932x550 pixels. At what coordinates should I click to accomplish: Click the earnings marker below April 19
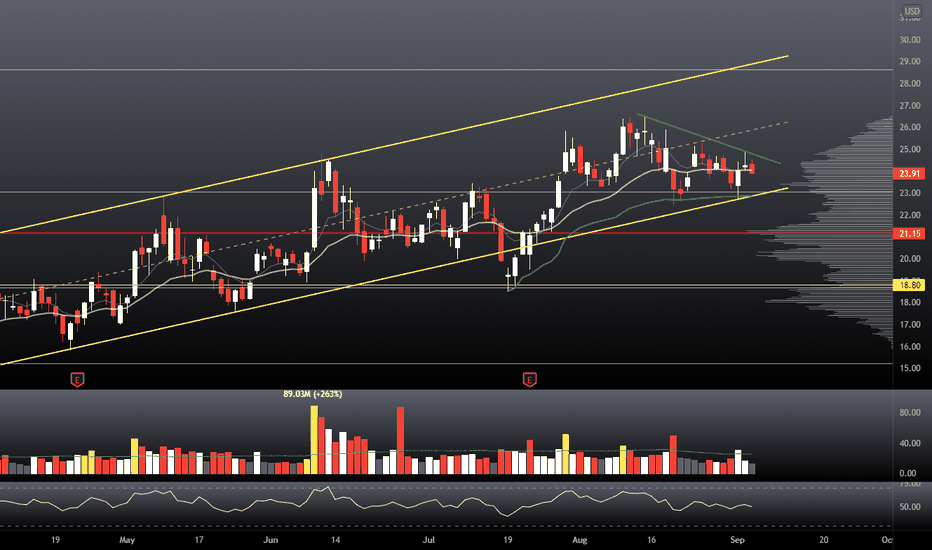(x=77, y=379)
